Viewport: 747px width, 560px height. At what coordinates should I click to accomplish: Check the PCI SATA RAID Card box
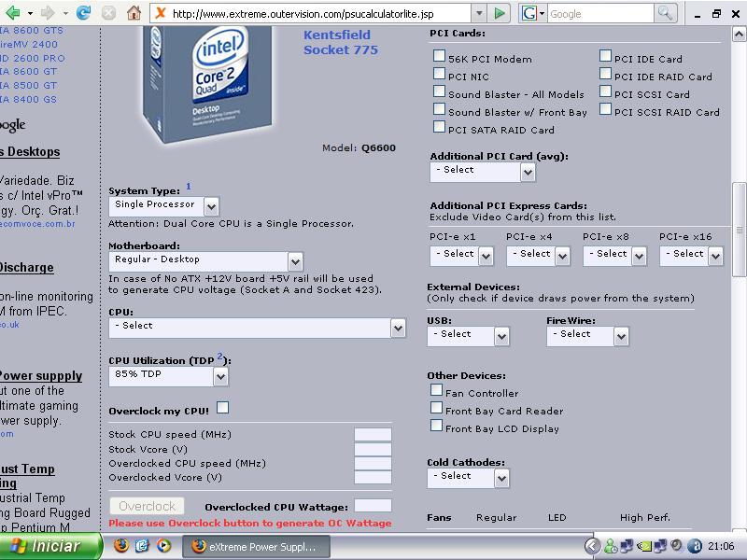click(x=439, y=127)
